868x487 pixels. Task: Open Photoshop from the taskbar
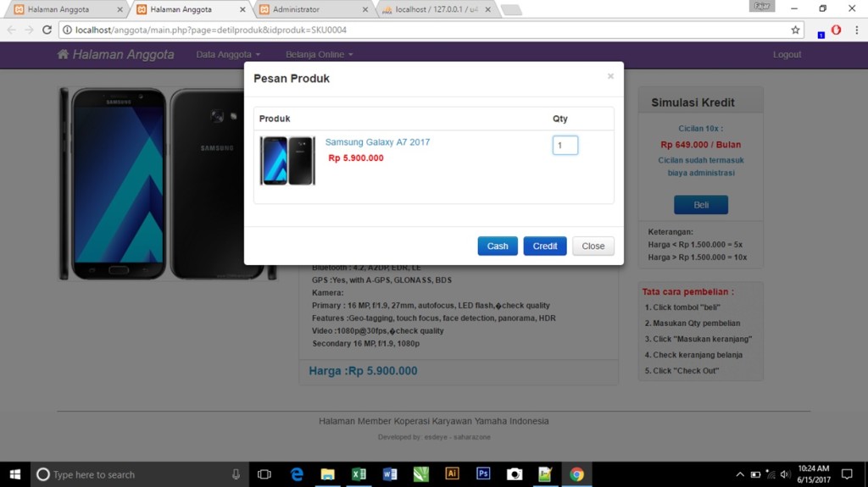pyautogui.click(x=482, y=473)
